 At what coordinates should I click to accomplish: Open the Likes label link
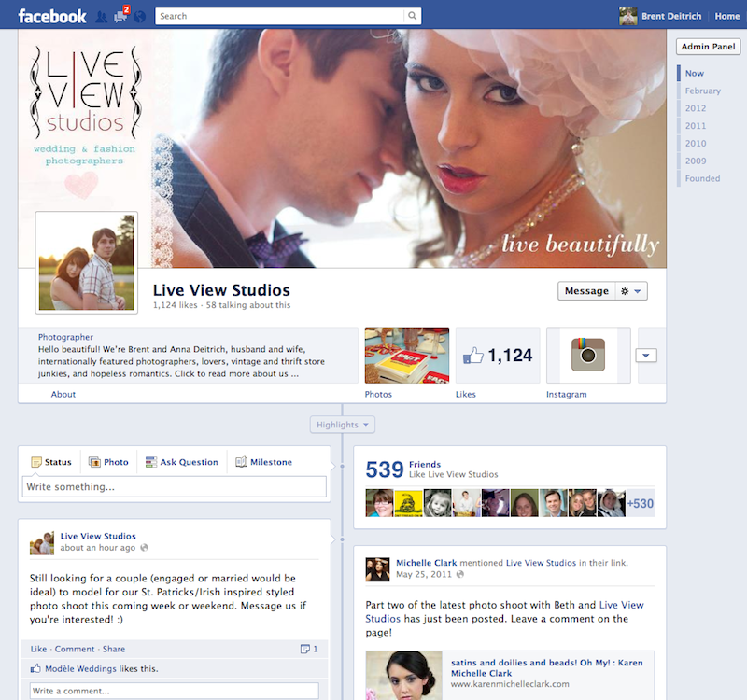pyautogui.click(x=465, y=394)
